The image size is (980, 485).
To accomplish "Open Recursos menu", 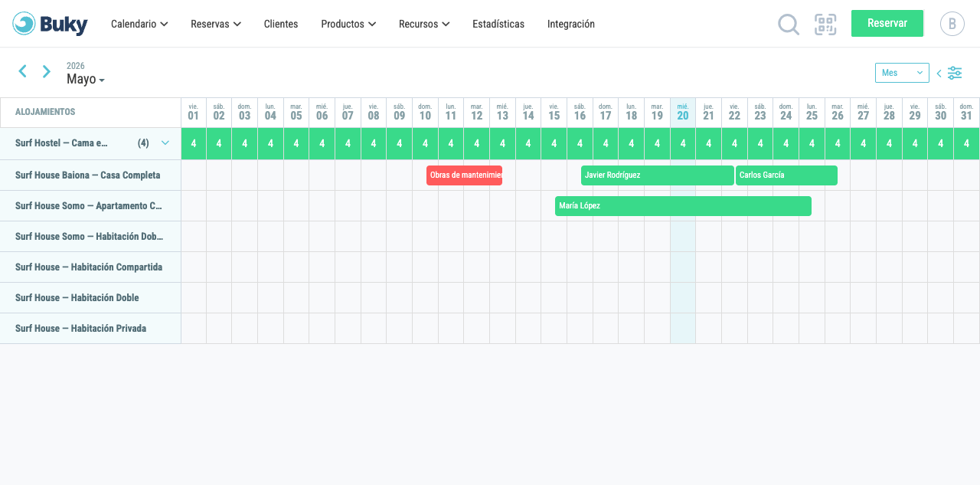I will coord(424,24).
